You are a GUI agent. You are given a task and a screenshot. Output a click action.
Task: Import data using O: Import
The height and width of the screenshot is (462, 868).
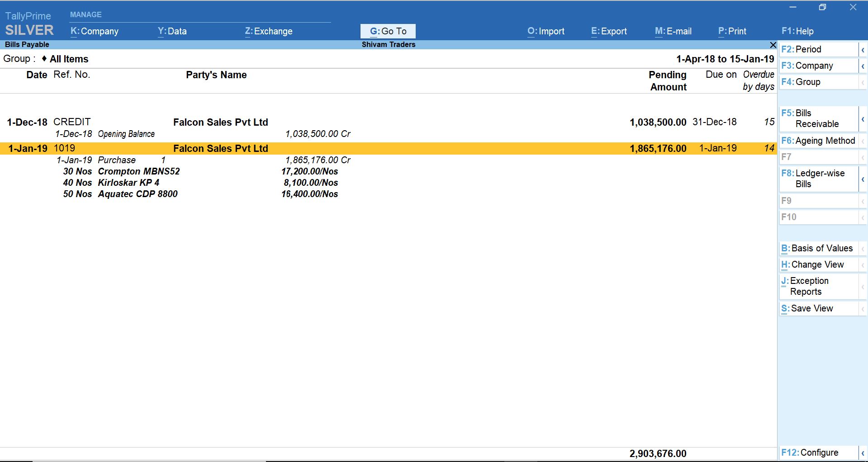(x=545, y=31)
